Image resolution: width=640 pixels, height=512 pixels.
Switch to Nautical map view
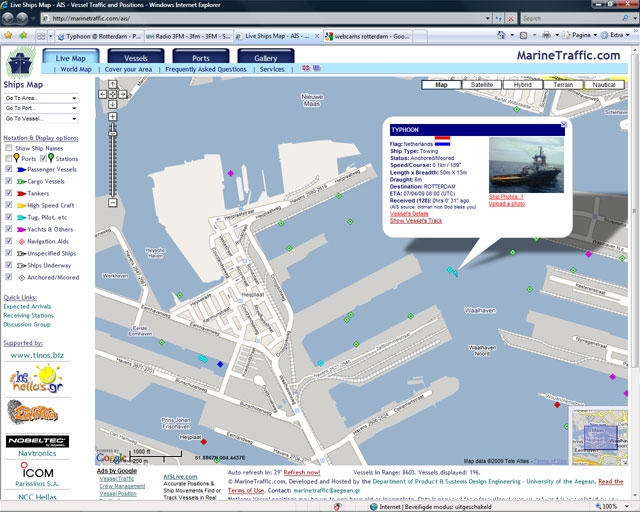pyautogui.click(x=604, y=85)
